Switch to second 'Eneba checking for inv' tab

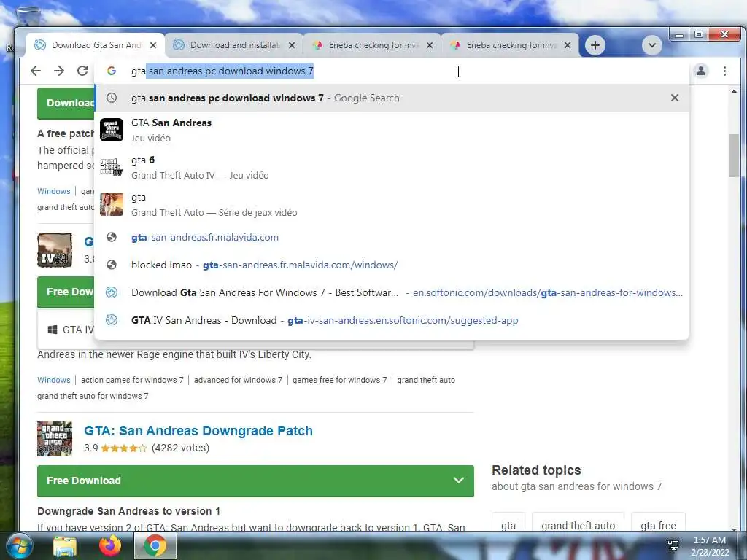coord(511,45)
